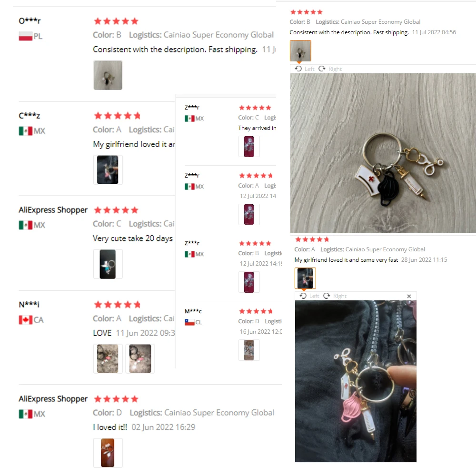Open the I loved it review thumbnail
The height and width of the screenshot is (476, 476).
coord(108,453)
